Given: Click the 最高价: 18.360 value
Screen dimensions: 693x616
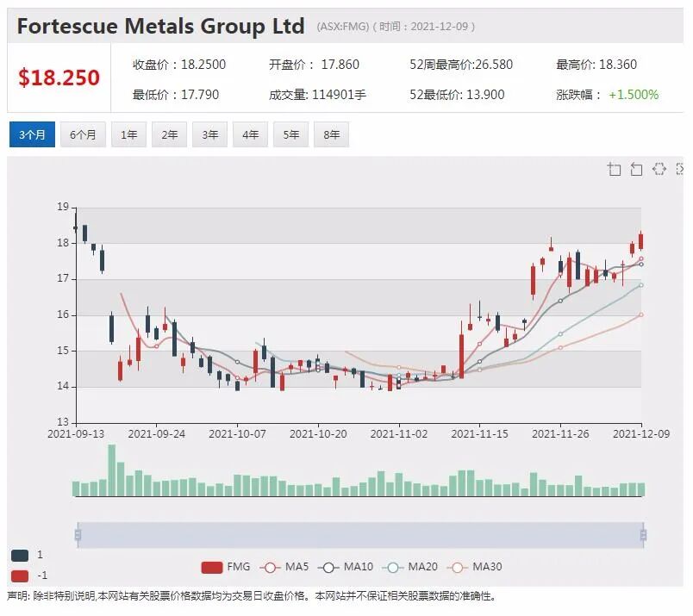Looking at the screenshot, I should [596, 65].
